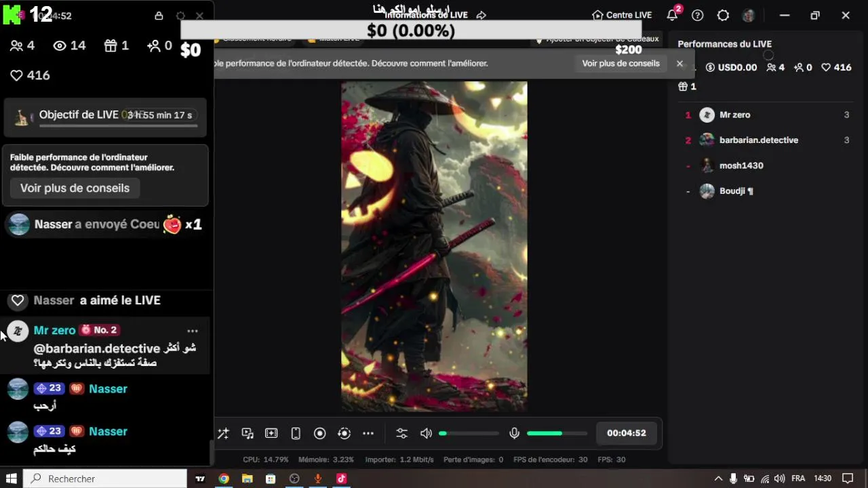Click the samurai live preview image
Image resolution: width=868 pixels, height=488 pixels.
[434, 247]
